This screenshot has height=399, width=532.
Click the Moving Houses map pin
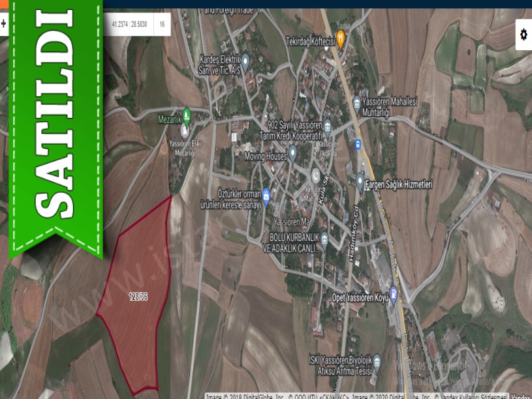pyautogui.click(x=292, y=151)
